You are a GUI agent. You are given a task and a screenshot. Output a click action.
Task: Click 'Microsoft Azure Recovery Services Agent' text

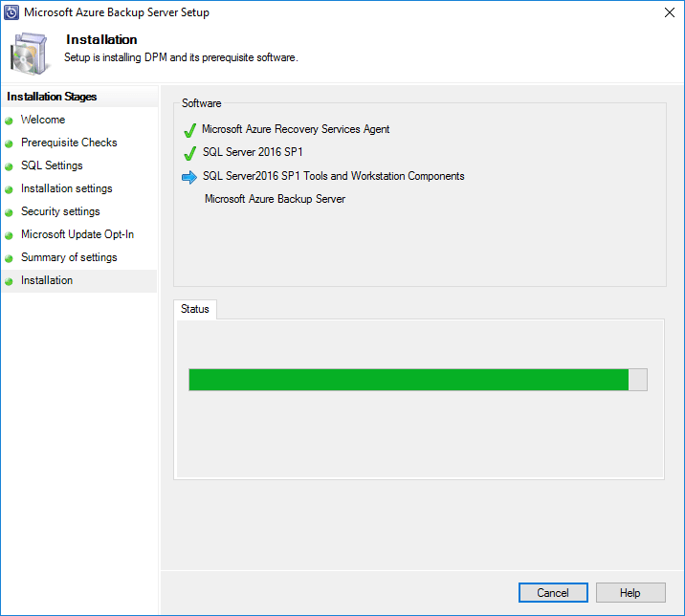coord(296,129)
